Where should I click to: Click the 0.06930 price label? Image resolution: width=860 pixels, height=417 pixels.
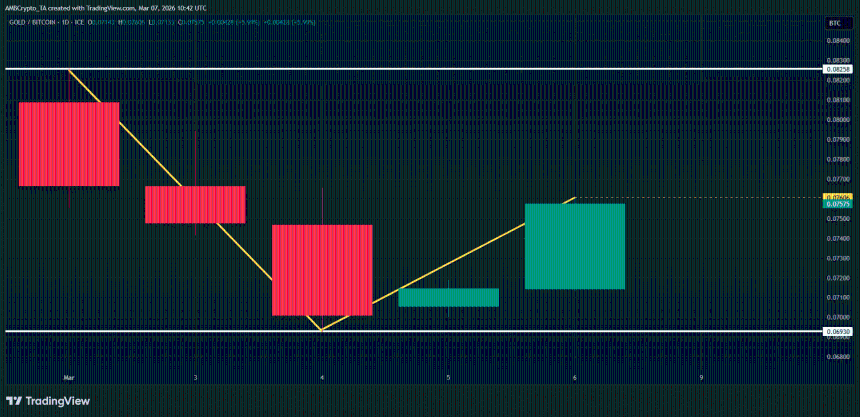coord(837,331)
